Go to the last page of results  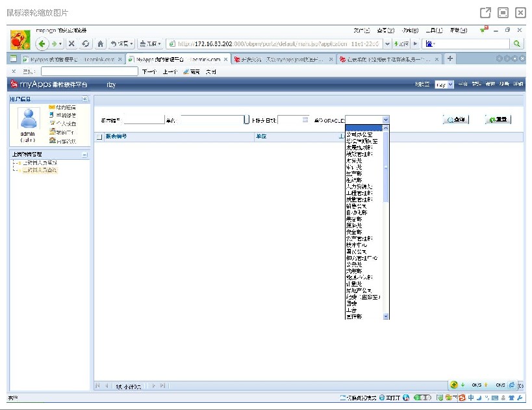tap(162, 385)
